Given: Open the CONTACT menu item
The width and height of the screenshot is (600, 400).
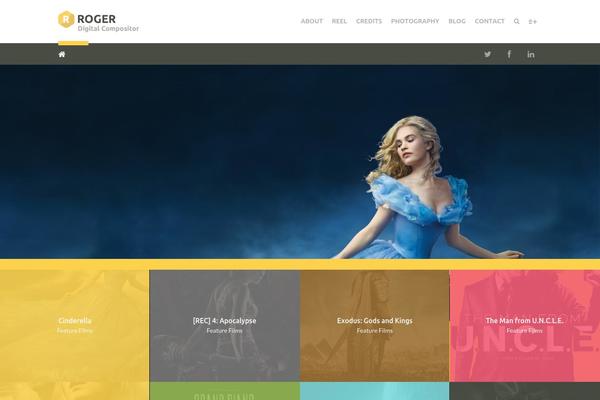Looking at the screenshot, I should point(489,21).
